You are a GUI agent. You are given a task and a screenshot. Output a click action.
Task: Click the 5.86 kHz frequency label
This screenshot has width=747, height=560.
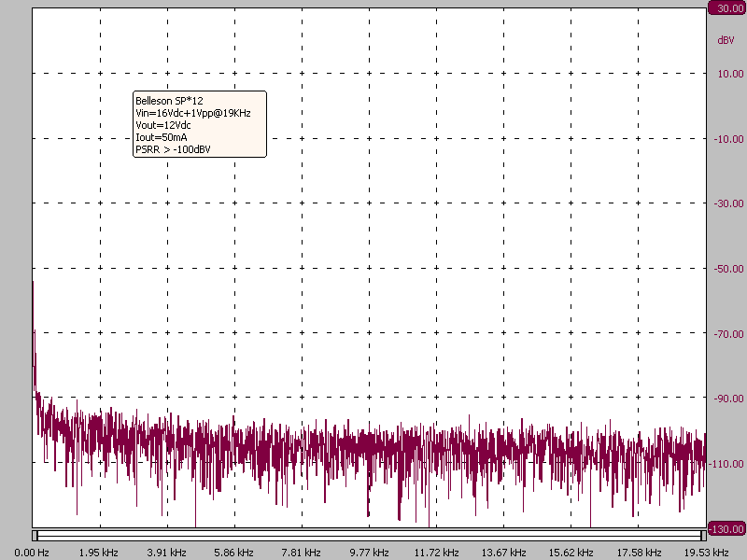click(x=233, y=553)
